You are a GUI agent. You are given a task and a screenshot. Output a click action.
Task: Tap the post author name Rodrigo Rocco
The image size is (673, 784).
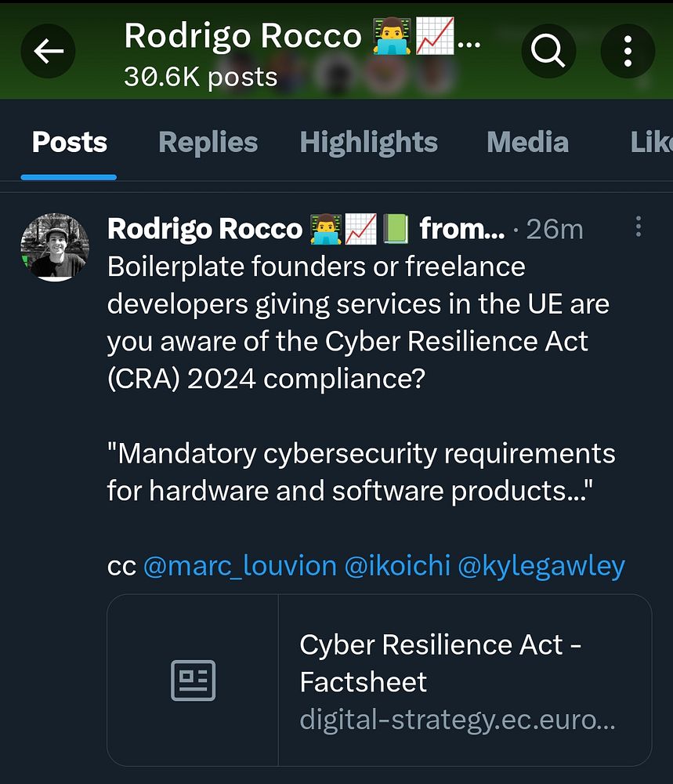point(204,229)
